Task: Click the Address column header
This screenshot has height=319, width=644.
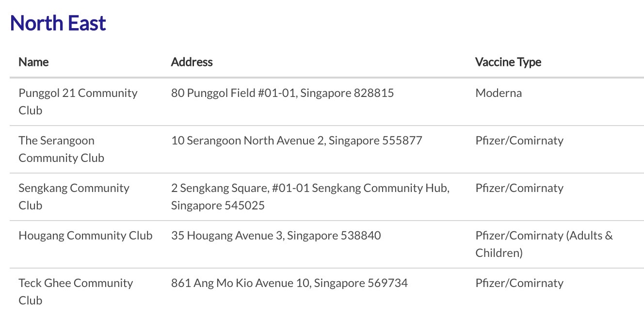Action: pos(192,62)
